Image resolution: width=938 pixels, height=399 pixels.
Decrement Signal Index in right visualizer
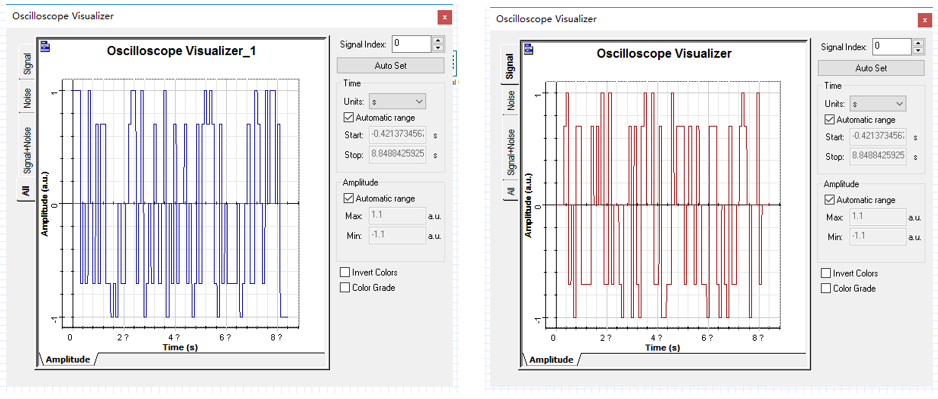pos(919,50)
